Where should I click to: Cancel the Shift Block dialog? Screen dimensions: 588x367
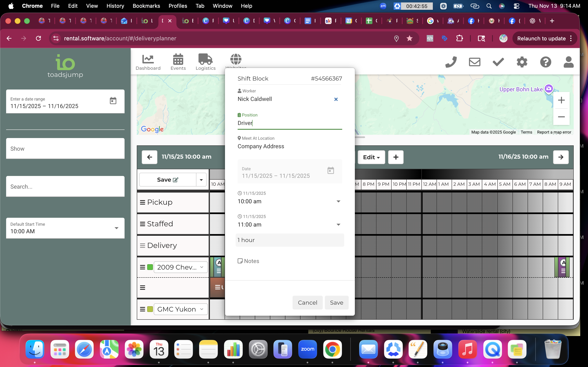point(307,302)
